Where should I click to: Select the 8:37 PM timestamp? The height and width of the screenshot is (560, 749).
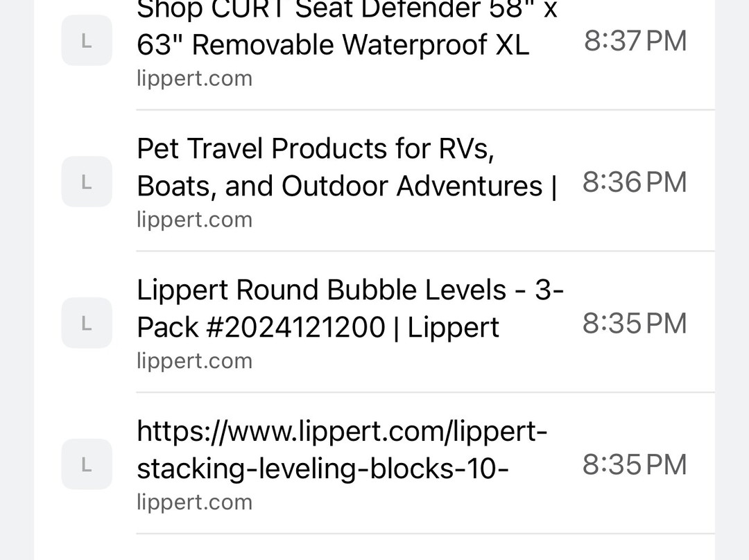(635, 41)
